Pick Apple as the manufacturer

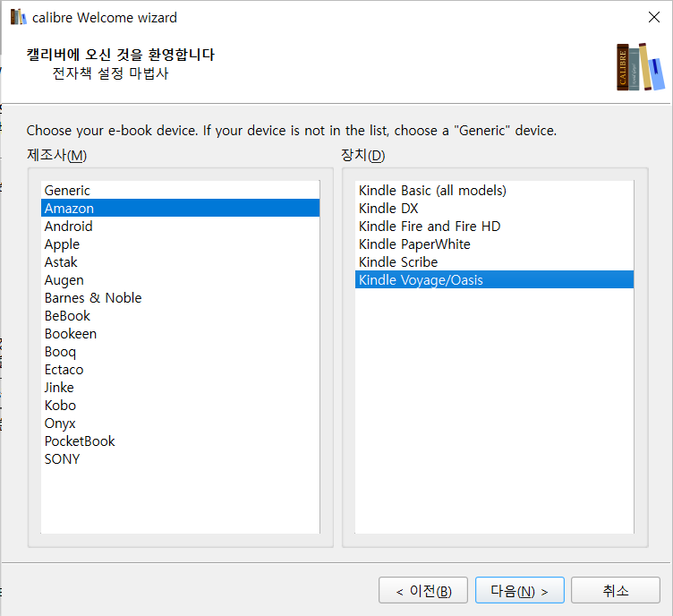(180, 244)
